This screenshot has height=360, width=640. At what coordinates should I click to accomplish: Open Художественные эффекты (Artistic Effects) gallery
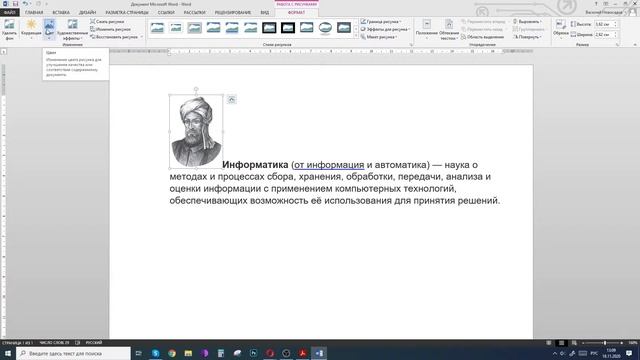[x=72, y=29]
